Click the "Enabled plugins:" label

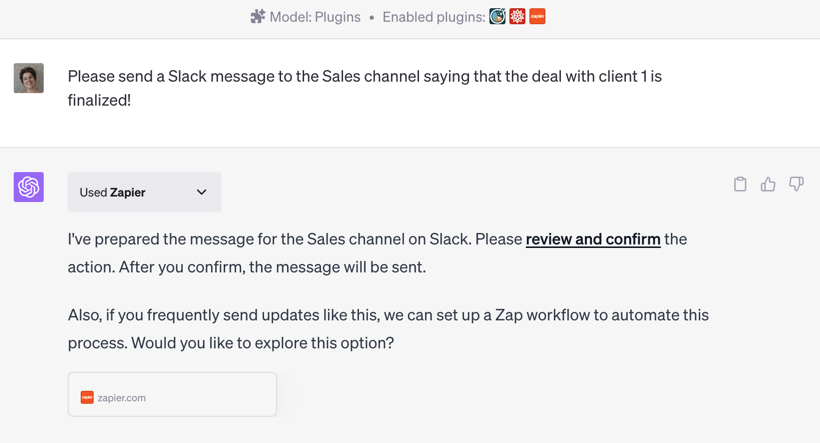coord(433,16)
